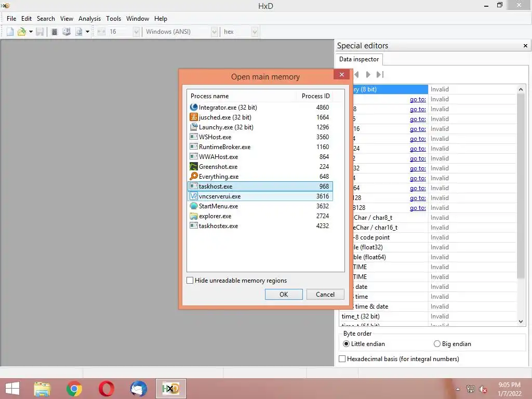Select WWAHost.exe in the process list
532x399 pixels.
coord(260,157)
